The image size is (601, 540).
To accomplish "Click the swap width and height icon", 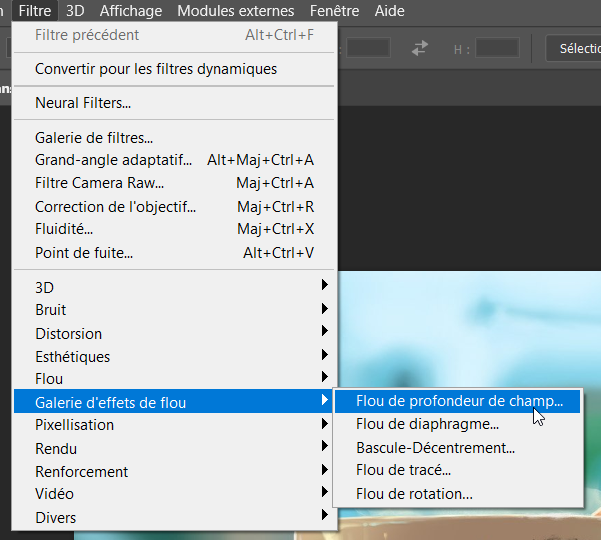I will (421, 47).
